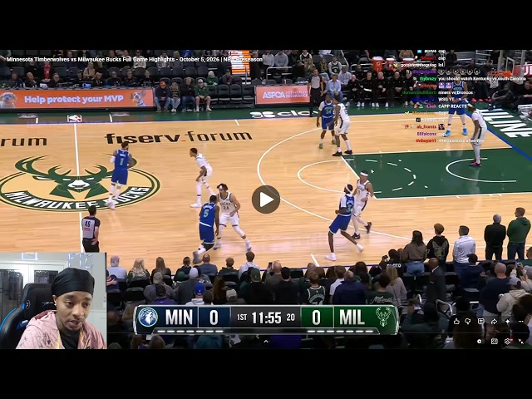Click the Timberwolves logo on scoreboard
532x399 pixels.
(148, 318)
